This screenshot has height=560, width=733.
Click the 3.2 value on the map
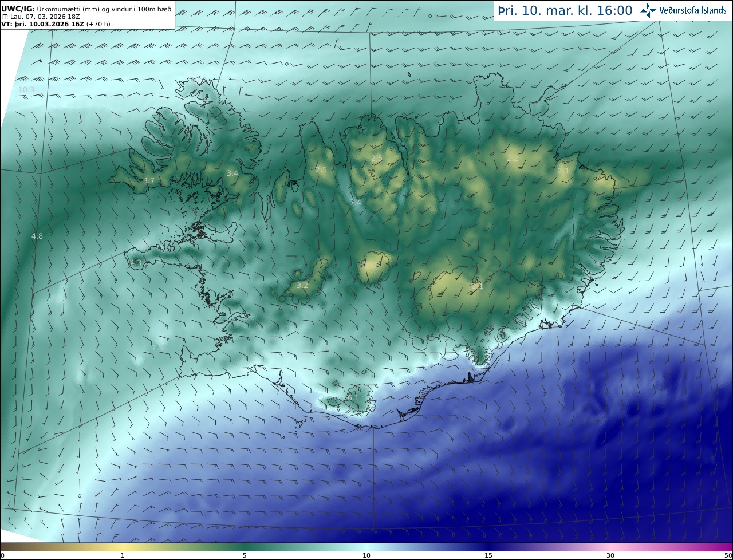[302, 285]
